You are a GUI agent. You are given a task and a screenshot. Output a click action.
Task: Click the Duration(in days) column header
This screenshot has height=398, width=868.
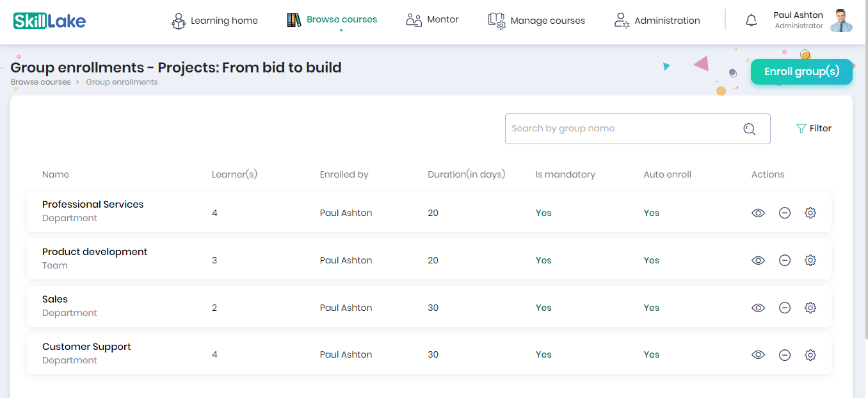pos(467,174)
